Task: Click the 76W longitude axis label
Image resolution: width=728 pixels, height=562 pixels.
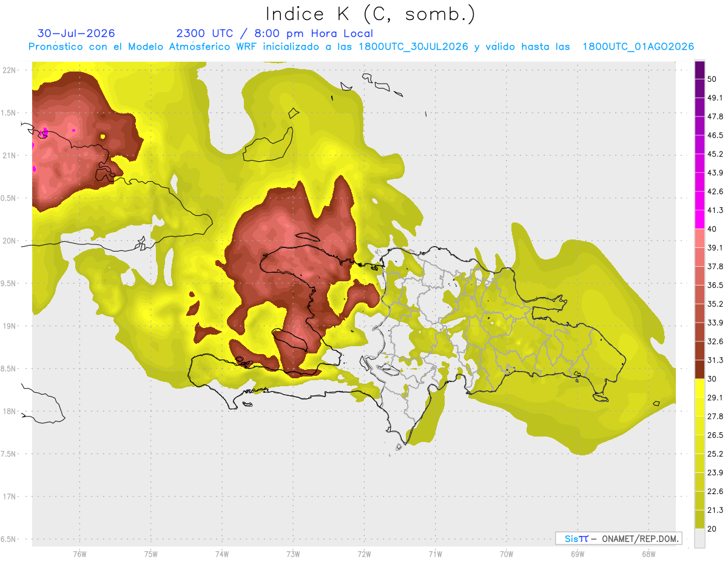Action: [79, 554]
